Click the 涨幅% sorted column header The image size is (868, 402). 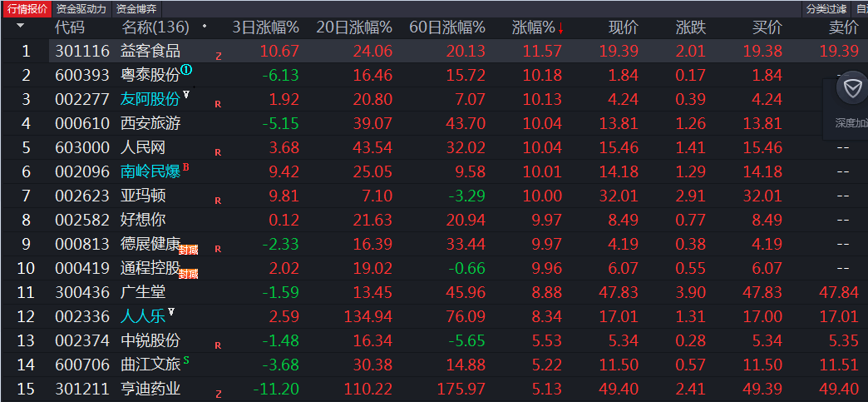(533, 27)
